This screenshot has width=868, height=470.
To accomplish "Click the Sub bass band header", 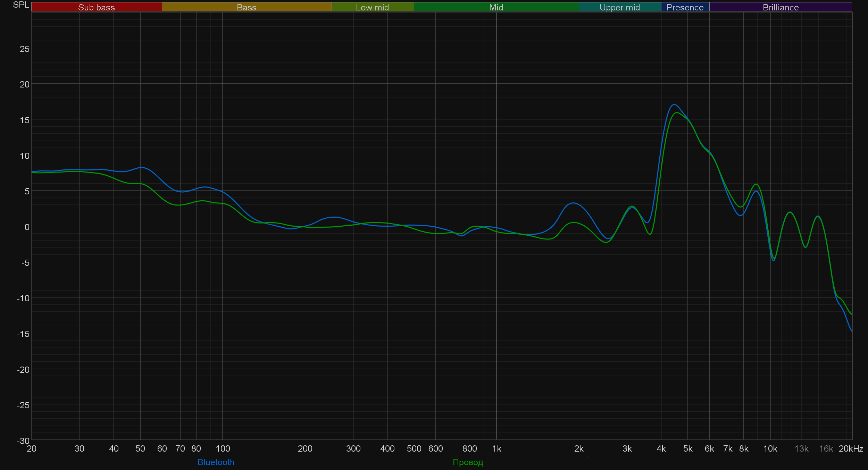I will pos(96,7).
